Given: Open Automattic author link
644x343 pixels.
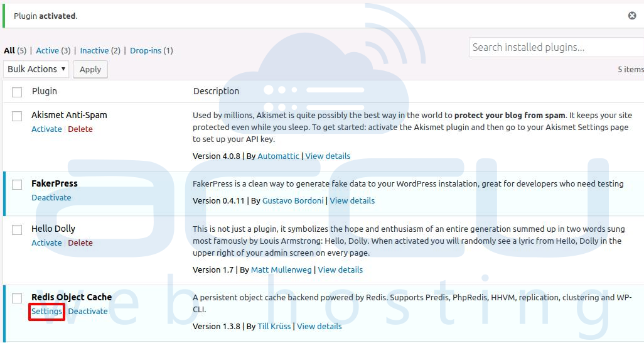Looking at the screenshot, I should (278, 156).
